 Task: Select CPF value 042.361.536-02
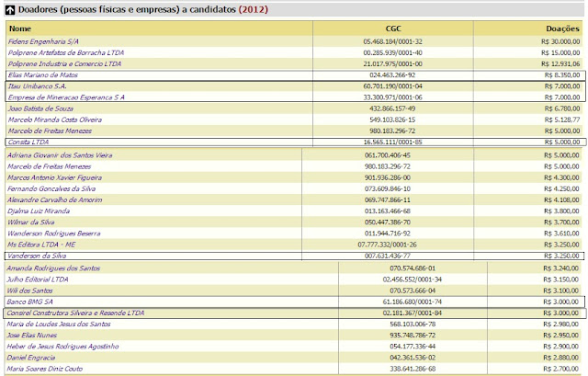pyautogui.click(x=413, y=358)
